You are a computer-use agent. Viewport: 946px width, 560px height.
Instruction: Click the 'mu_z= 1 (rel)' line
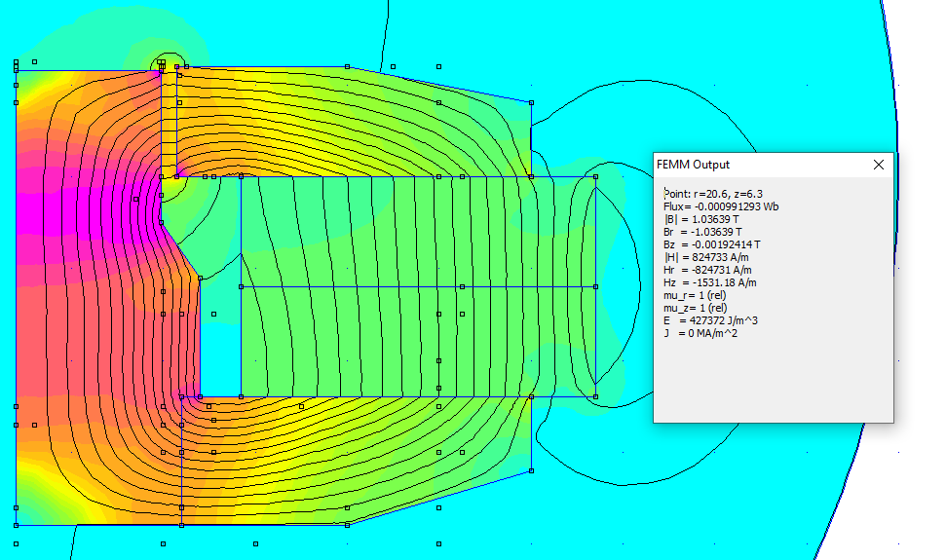point(695,308)
